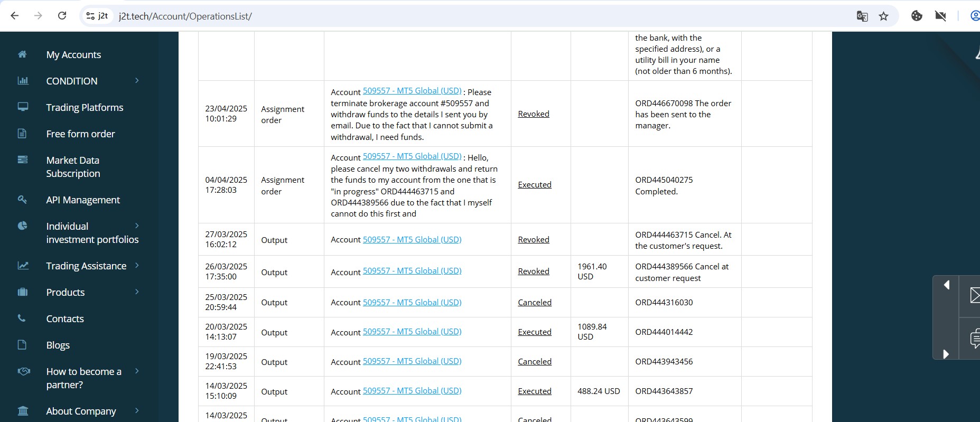Expand the Products submenu chevron
This screenshot has height=422, width=980.
pos(137,292)
